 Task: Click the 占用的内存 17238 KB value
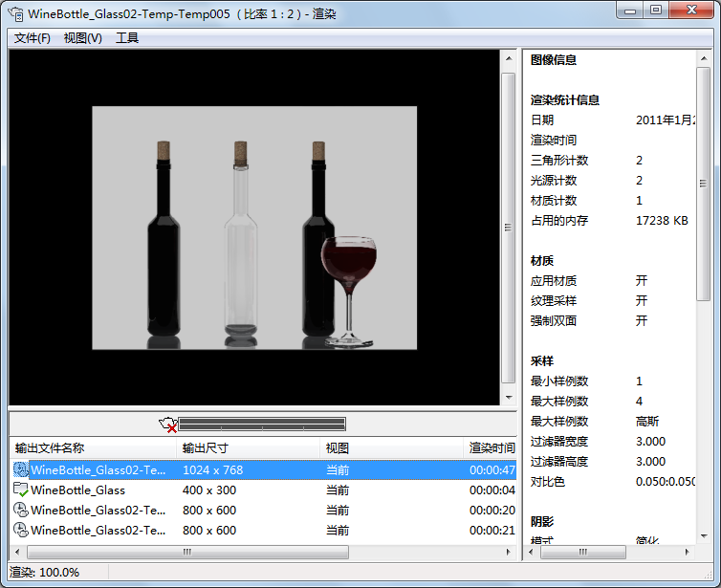tap(662, 221)
